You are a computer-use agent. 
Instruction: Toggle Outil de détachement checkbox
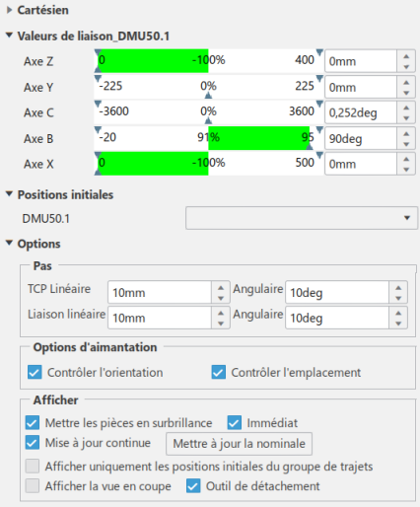(193, 486)
